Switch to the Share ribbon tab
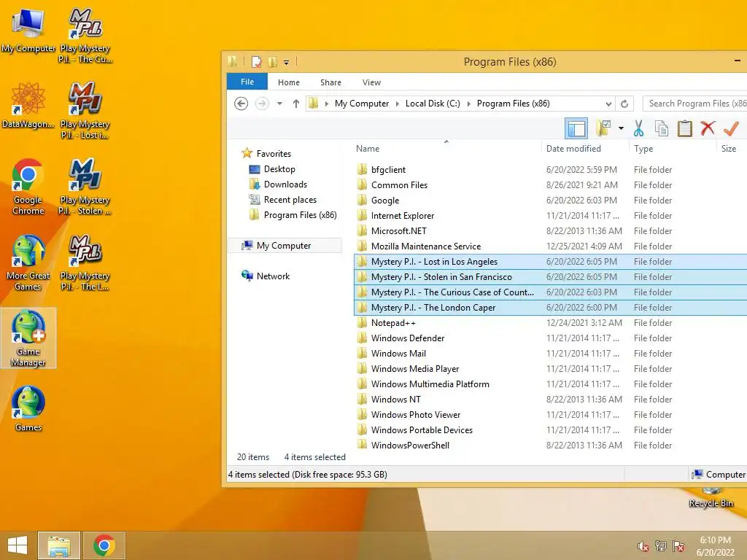747x560 pixels. click(330, 82)
